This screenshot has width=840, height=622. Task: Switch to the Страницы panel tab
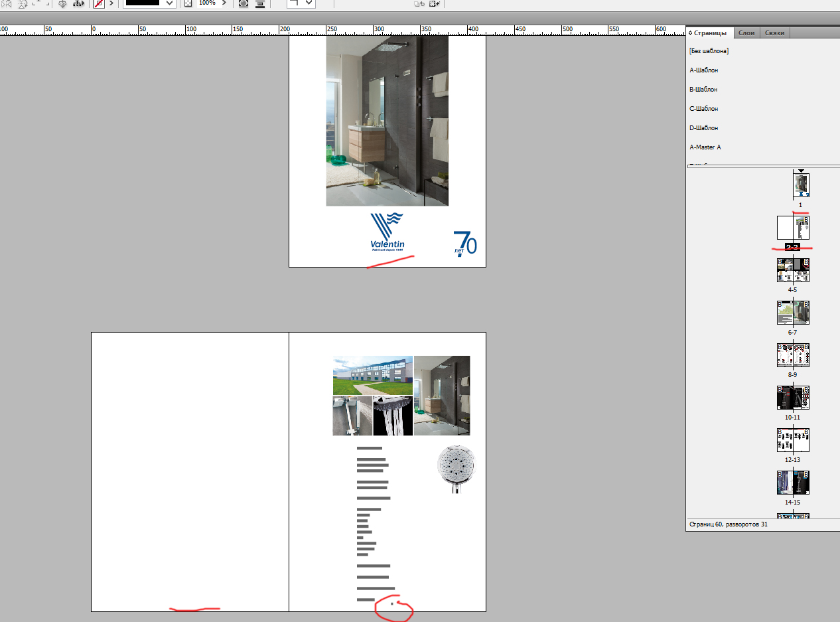709,33
